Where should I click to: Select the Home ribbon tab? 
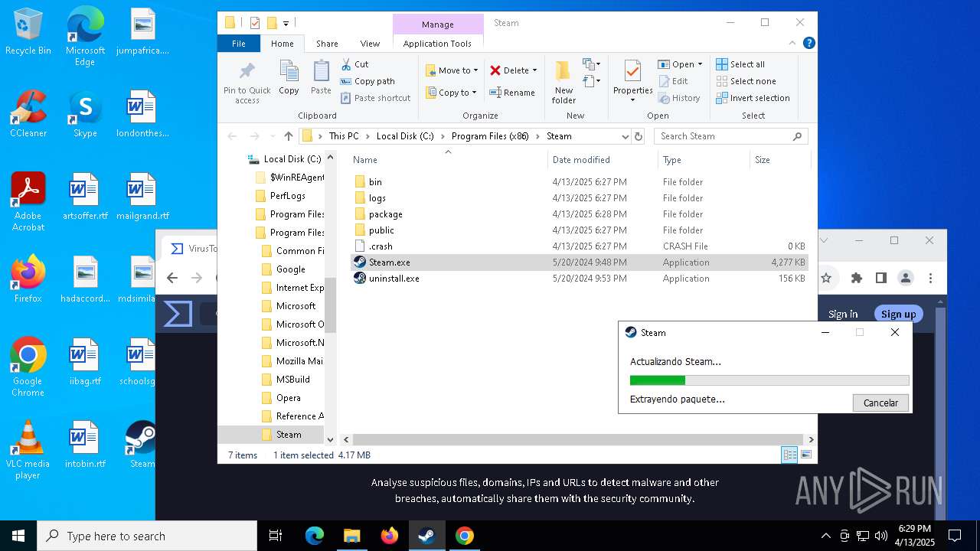coord(283,44)
